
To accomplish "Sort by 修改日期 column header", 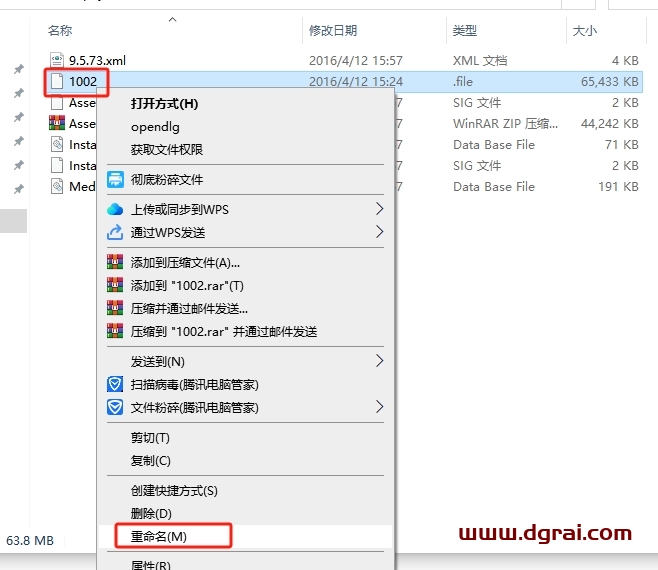I will click(x=333, y=30).
